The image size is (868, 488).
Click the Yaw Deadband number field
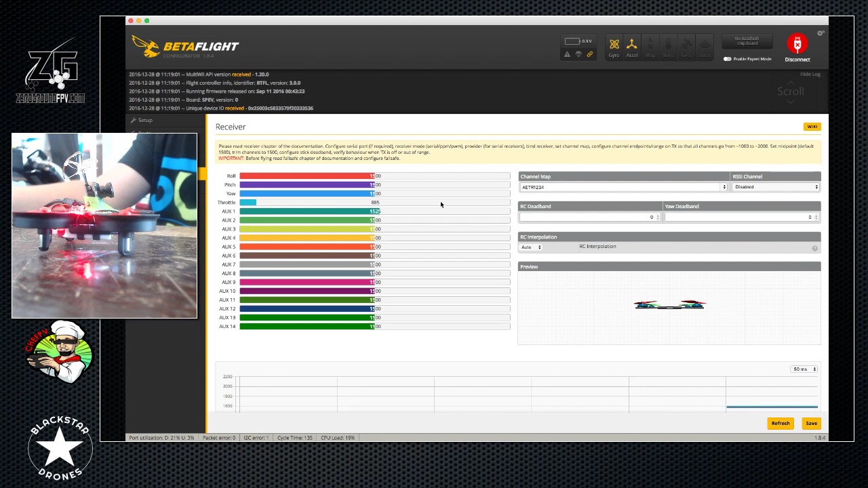pos(742,218)
